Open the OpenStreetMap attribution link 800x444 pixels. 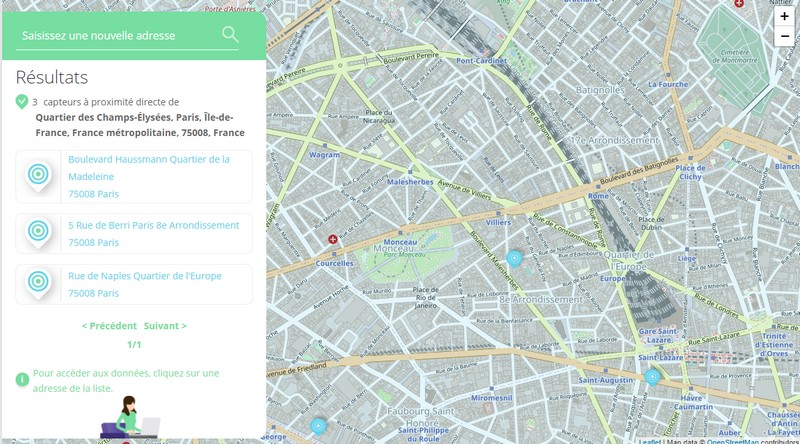pos(732,441)
